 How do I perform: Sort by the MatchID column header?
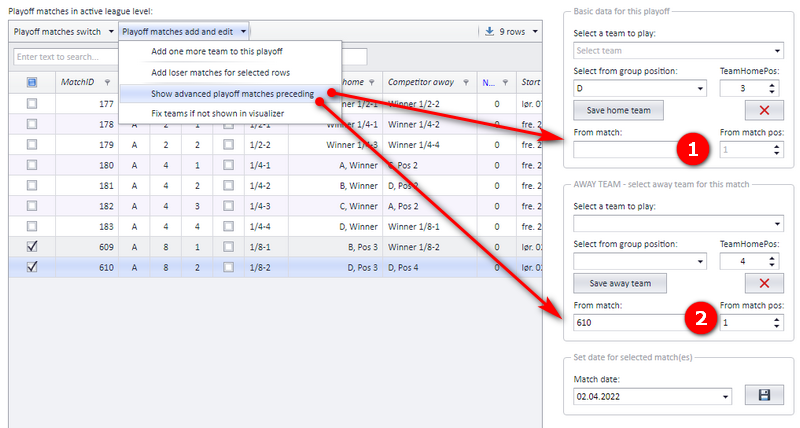[x=78, y=82]
